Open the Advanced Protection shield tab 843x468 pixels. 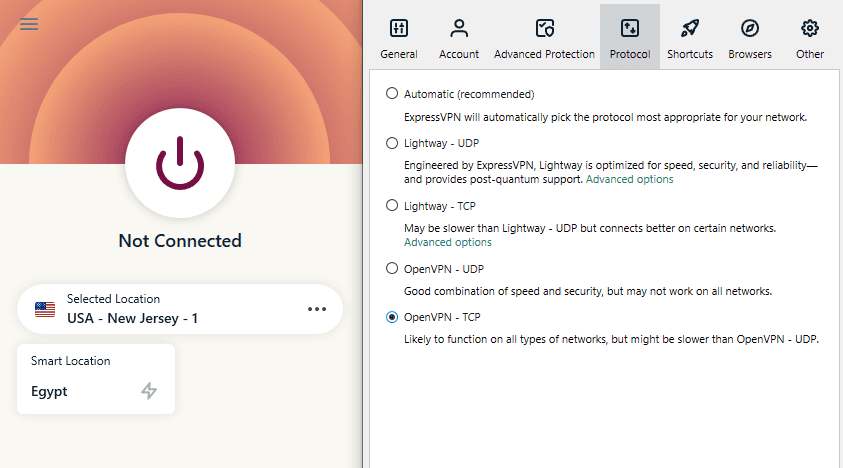pyautogui.click(x=544, y=37)
